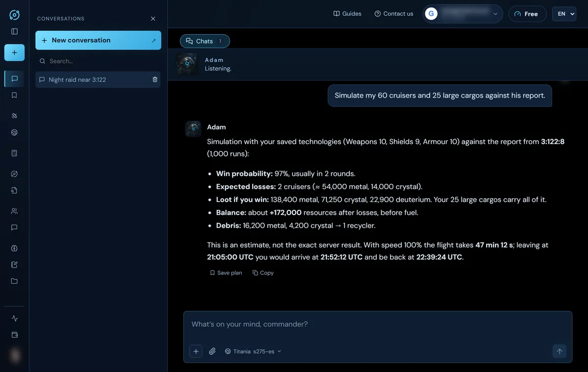This screenshot has height=372, width=588.
Task: Switch to the Chats tab
Action: [x=205, y=41]
